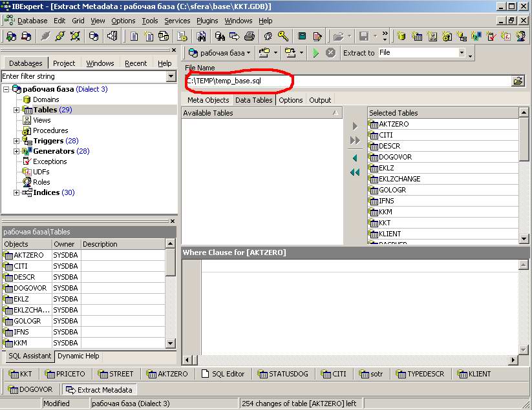Click the New Role toolbar icon

(520, 36)
